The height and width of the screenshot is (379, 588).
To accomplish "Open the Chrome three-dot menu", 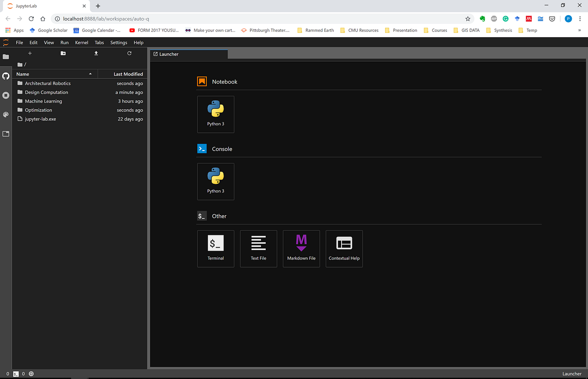I will pyautogui.click(x=580, y=18).
